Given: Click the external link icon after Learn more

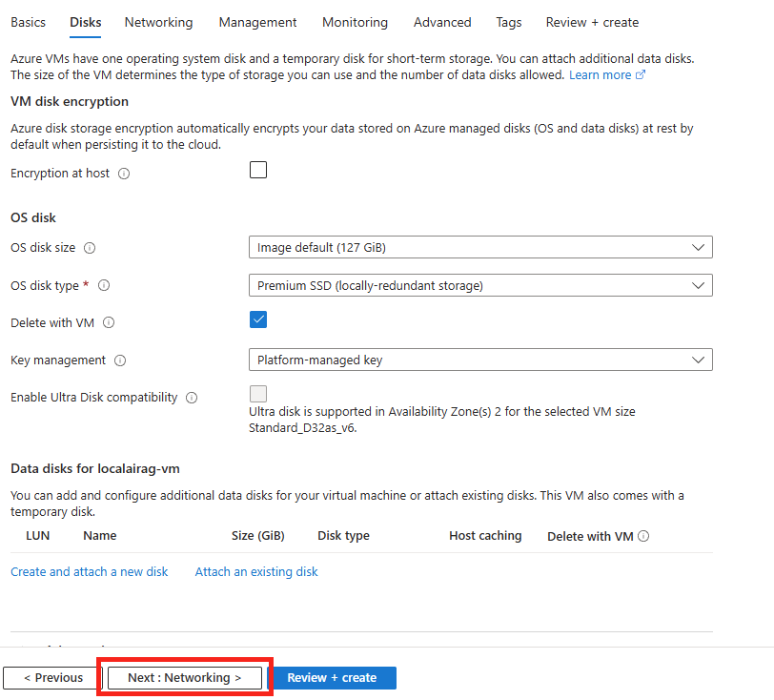Looking at the screenshot, I should 641,75.
